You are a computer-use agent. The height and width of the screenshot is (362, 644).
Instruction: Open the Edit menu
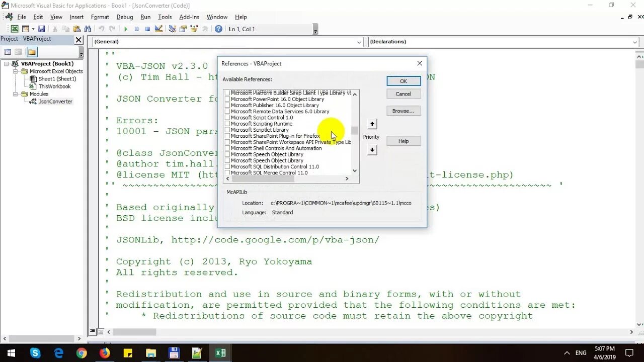(x=38, y=17)
